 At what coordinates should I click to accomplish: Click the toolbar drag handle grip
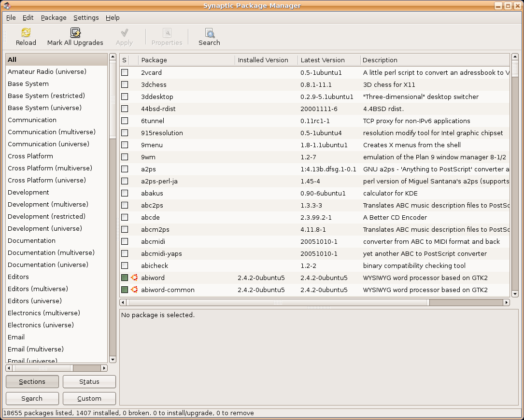pos(5,36)
